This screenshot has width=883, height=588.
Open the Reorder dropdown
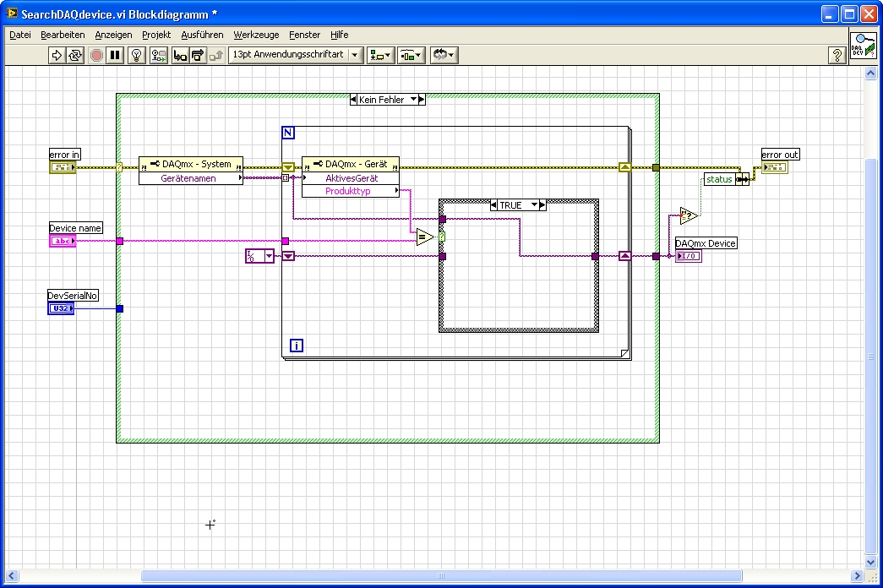point(444,55)
